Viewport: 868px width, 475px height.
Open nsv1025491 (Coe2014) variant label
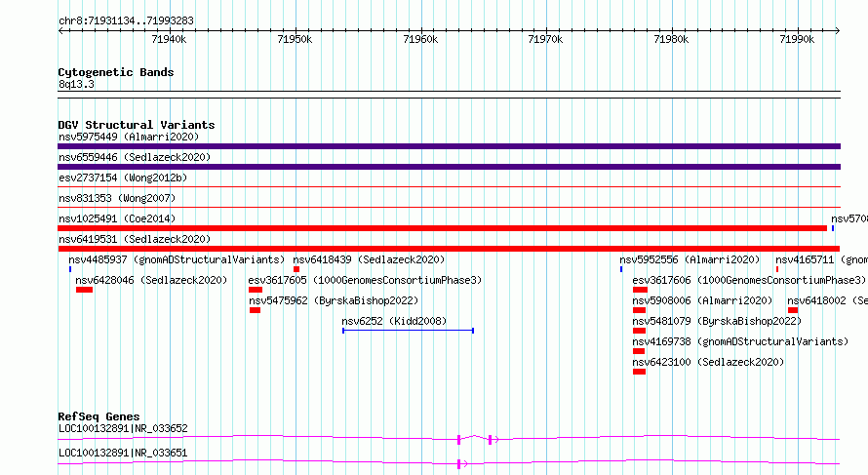(117, 218)
